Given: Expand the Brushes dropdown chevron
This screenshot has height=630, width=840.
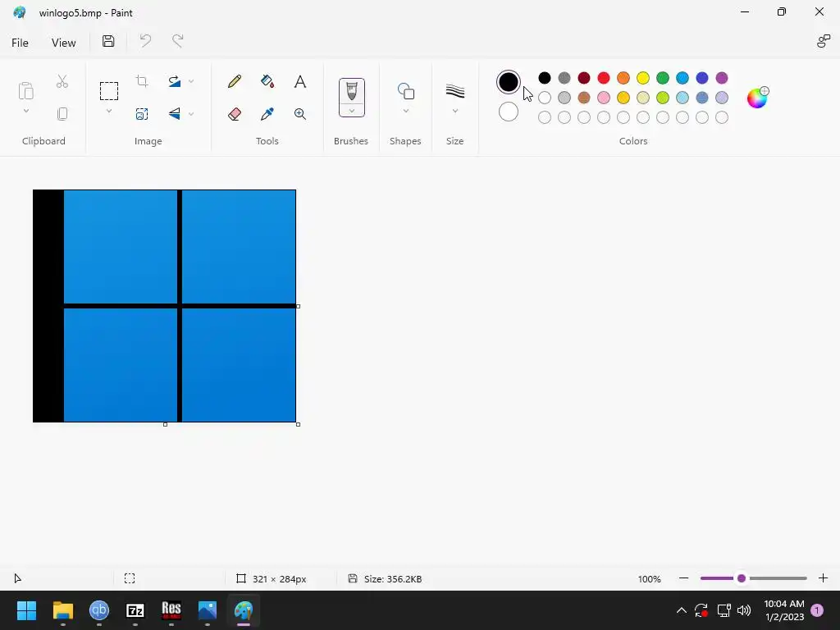Looking at the screenshot, I should point(351,111).
